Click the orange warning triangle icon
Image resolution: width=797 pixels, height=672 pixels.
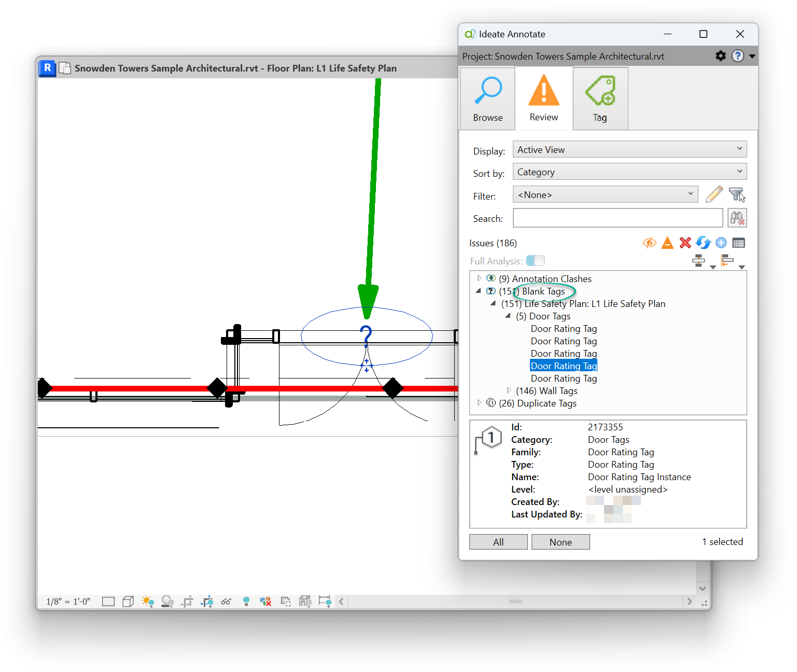click(x=667, y=243)
